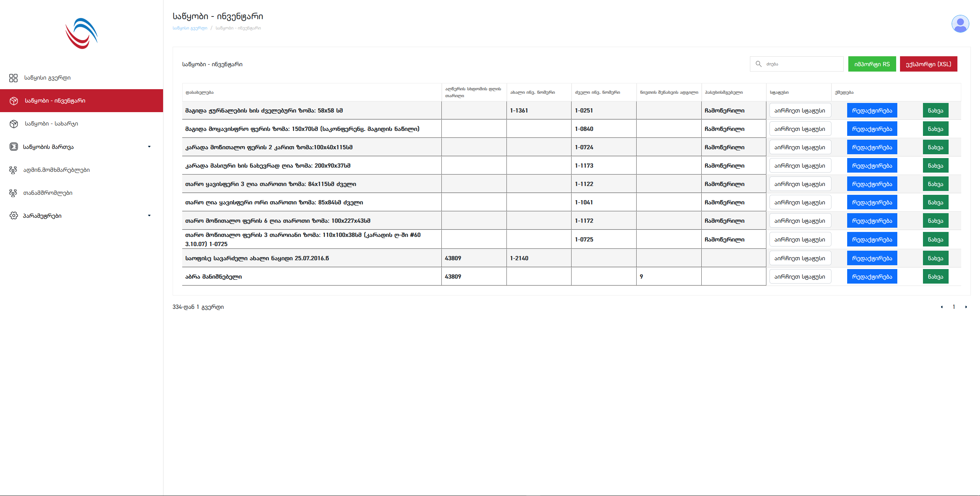The image size is (980, 496).
Task: Open status dropdown for აბრა მანიშნებელი row
Action: (x=800, y=277)
